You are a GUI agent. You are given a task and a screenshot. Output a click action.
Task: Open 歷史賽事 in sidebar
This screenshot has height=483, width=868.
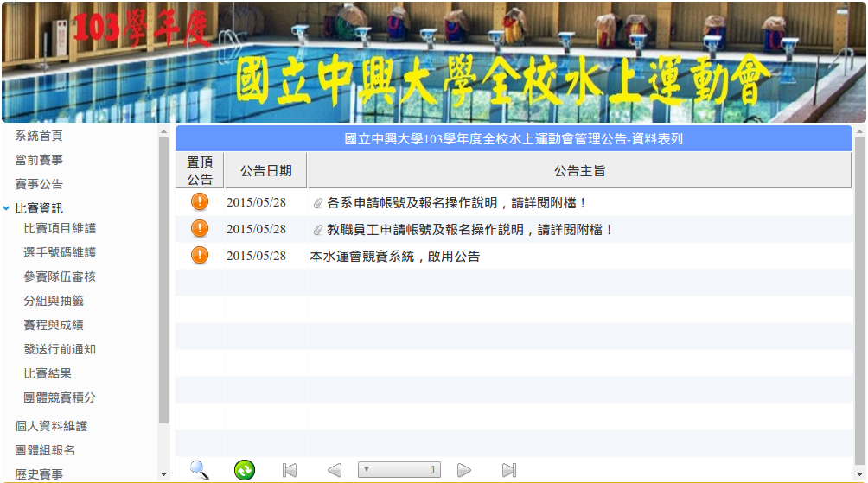click(x=39, y=474)
